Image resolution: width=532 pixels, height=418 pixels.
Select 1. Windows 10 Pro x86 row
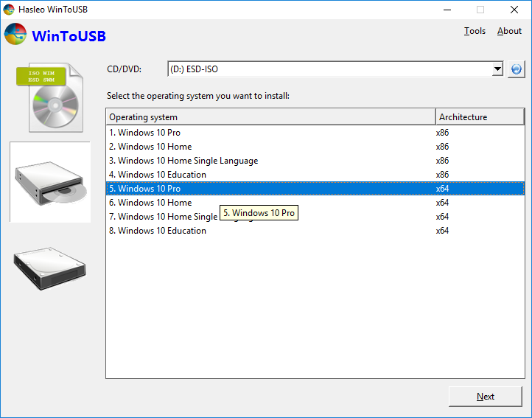pos(315,133)
